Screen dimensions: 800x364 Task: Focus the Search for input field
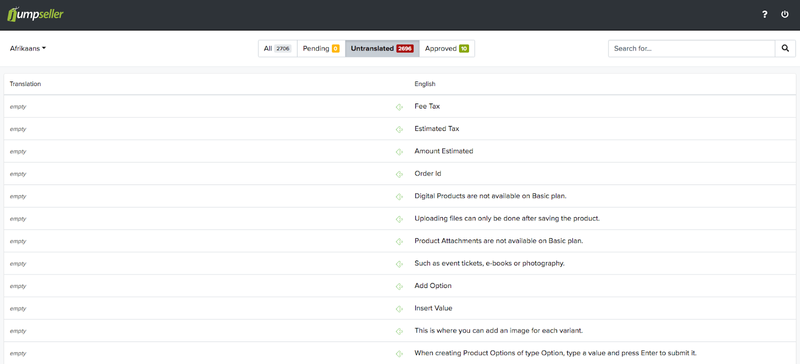coord(691,48)
